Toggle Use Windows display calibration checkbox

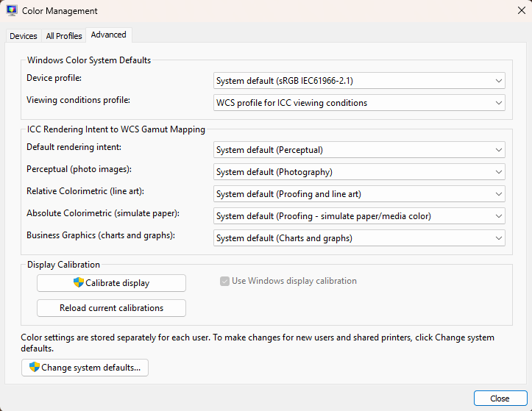(225, 281)
